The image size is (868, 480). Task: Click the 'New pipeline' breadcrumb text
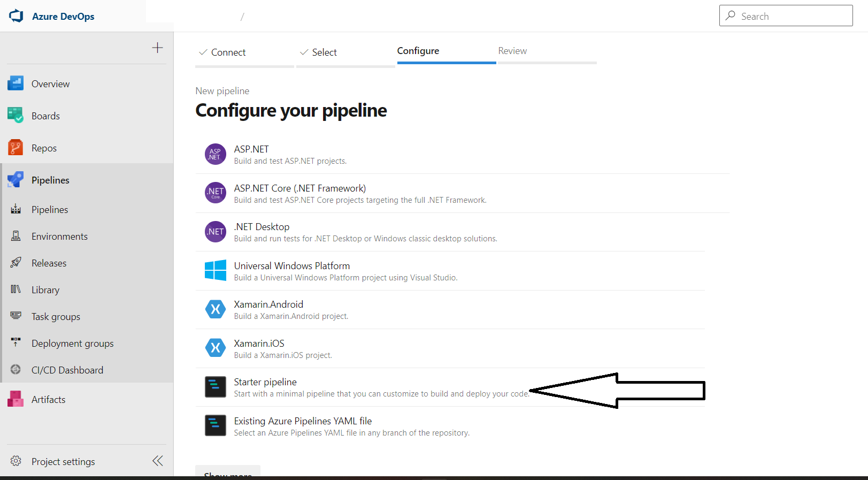coord(222,91)
